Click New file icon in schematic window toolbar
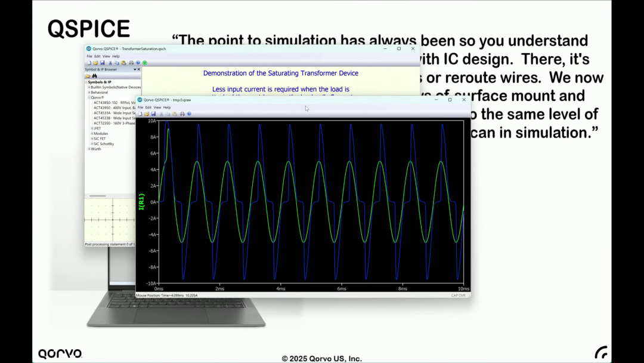Viewport: 644px width, 363px height. point(89,63)
